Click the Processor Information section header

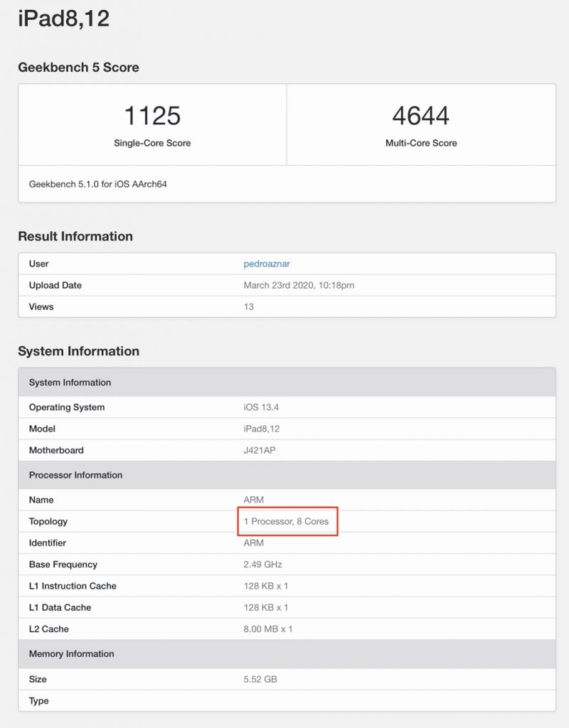(x=287, y=475)
